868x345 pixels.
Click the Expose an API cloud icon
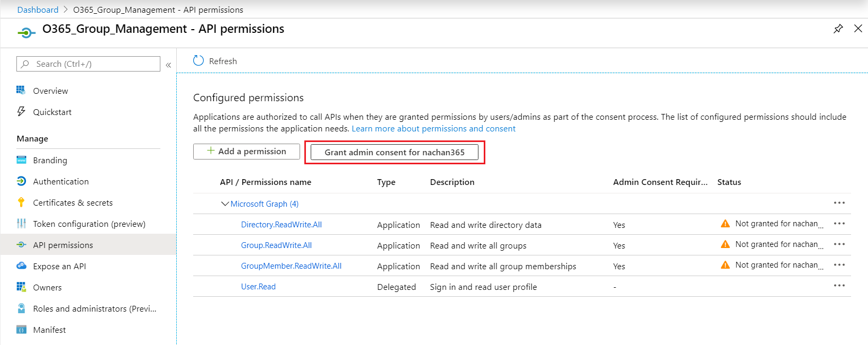(x=21, y=266)
